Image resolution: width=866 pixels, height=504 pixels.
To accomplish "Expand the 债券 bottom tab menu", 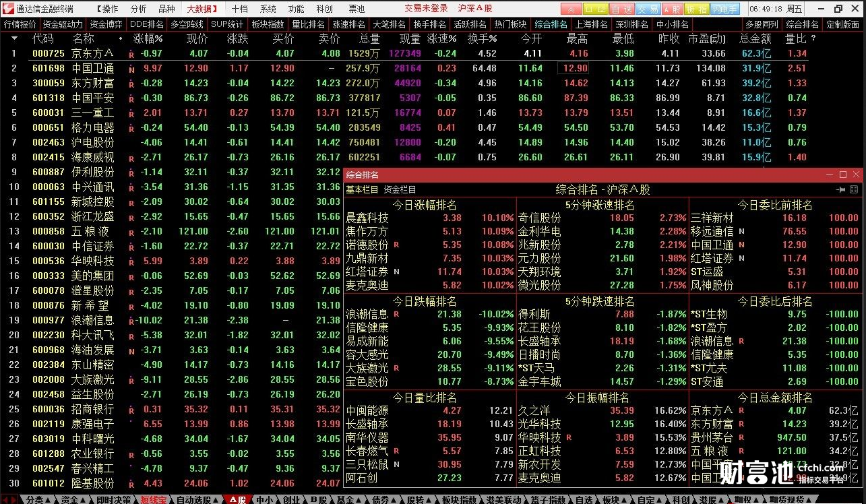I will [384, 499].
